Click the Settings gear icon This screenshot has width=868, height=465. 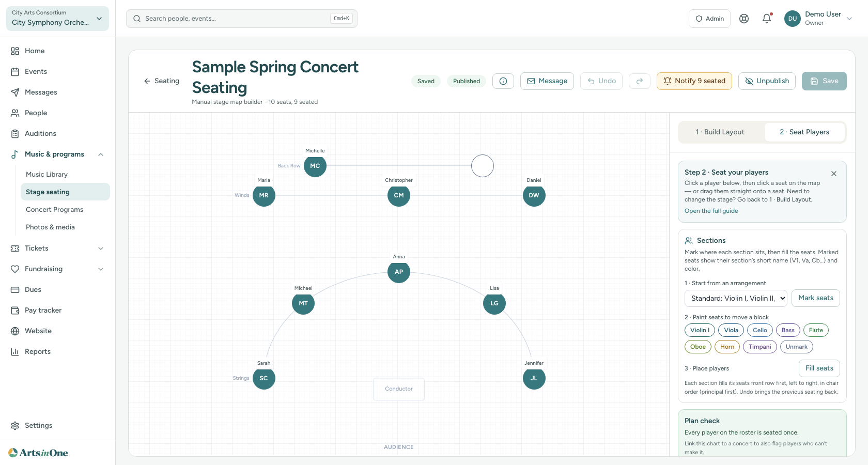pyautogui.click(x=15, y=426)
